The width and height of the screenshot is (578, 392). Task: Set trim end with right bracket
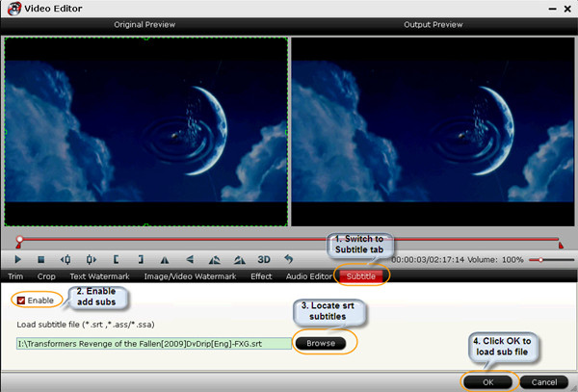[141, 260]
